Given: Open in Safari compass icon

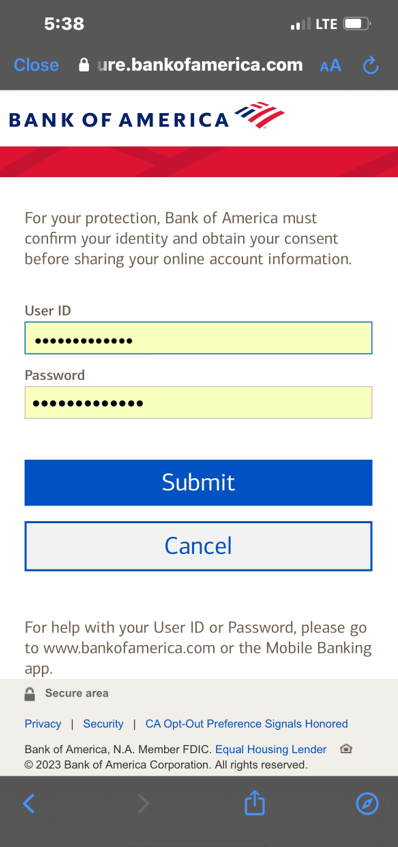Looking at the screenshot, I should (x=367, y=804).
